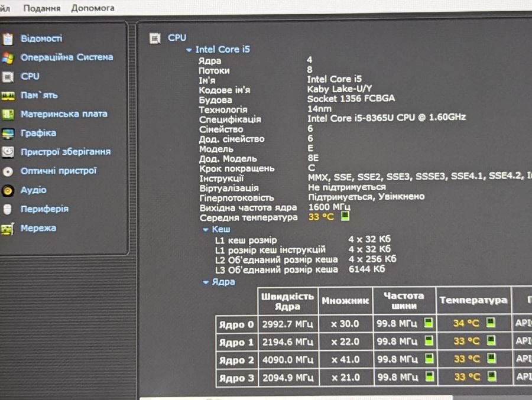Open the Аудіо section
This screenshot has height=400, width=532.
click(x=33, y=190)
